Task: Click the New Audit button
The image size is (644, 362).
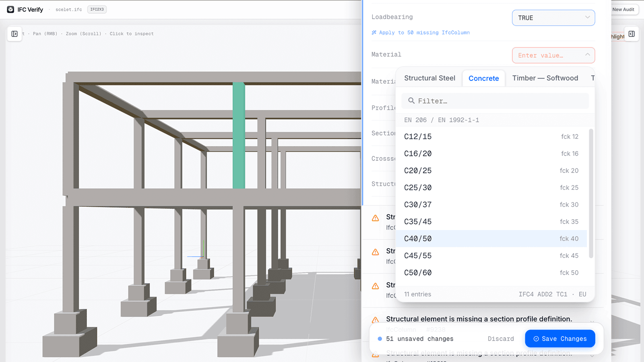Action: (623, 9)
